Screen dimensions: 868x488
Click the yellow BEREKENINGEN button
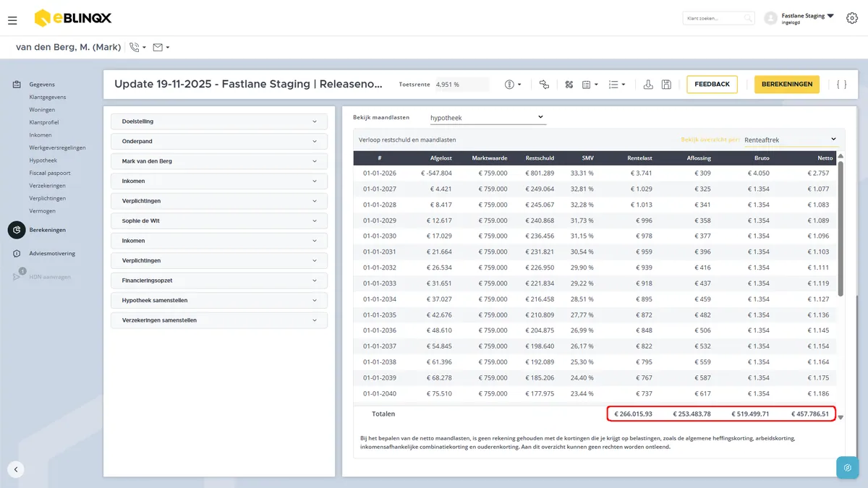click(x=787, y=85)
